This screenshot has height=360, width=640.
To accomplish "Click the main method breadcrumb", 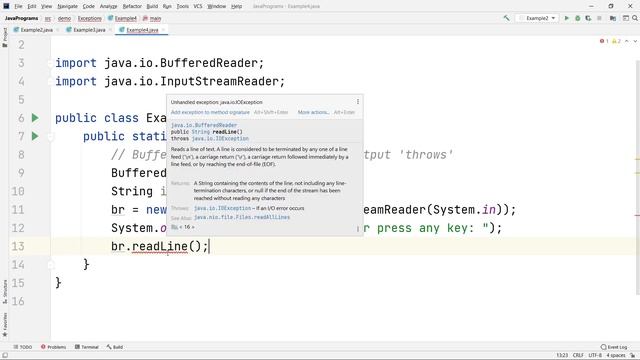I will coord(152,18).
